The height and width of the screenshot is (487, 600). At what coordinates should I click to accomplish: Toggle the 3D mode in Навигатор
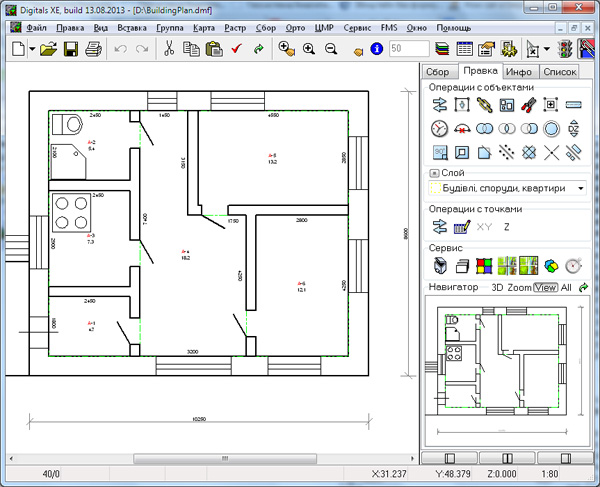497,287
